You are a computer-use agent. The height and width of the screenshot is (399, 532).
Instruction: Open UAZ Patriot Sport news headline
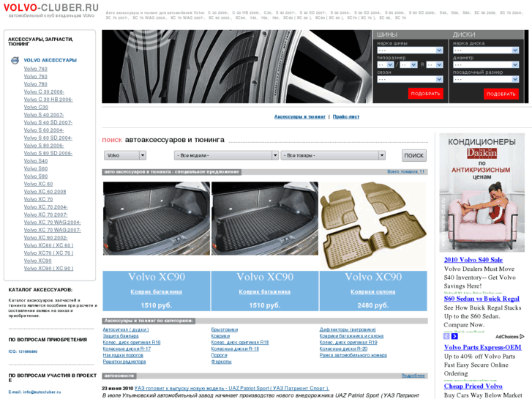232,388
